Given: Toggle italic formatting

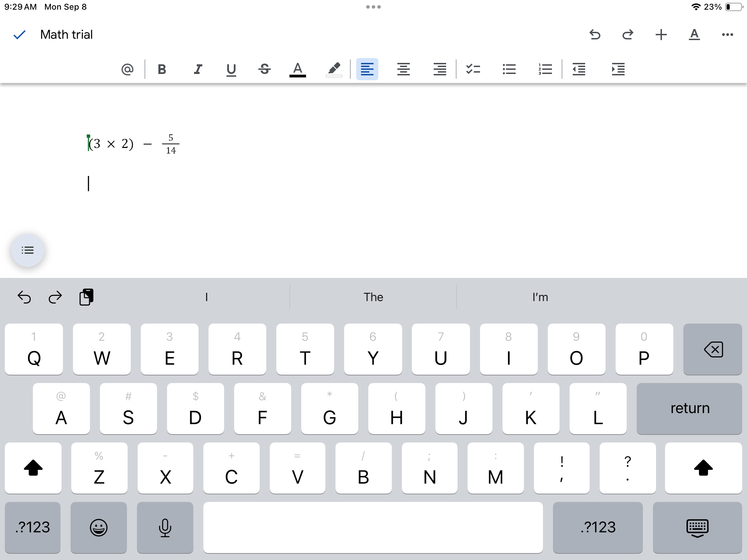Looking at the screenshot, I should click(197, 69).
